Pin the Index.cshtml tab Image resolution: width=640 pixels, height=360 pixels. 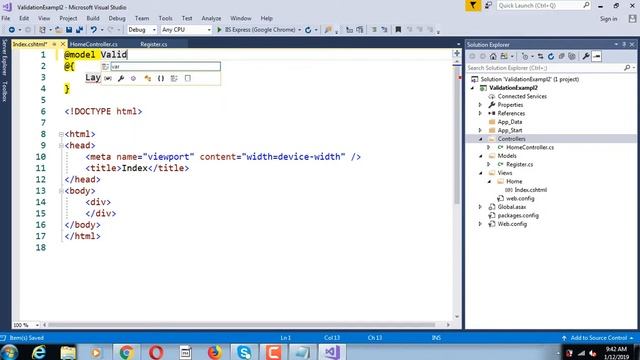point(54,44)
